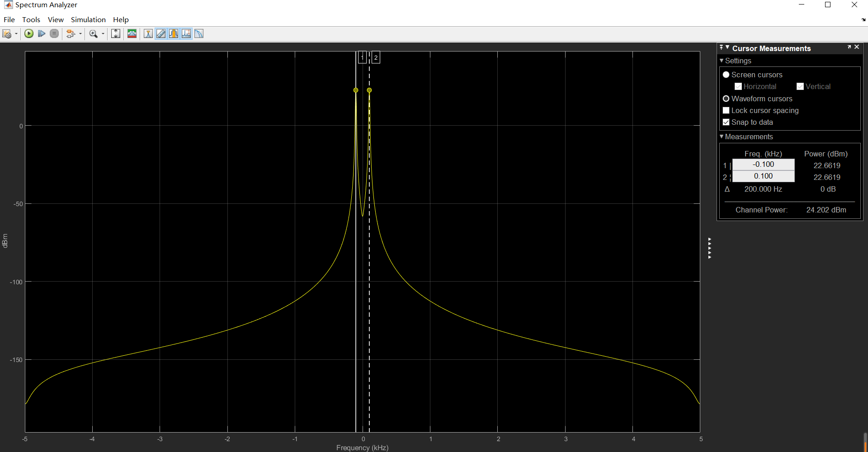Enable Lock cursor spacing
Screen dimensions: 868x452
tap(726, 110)
